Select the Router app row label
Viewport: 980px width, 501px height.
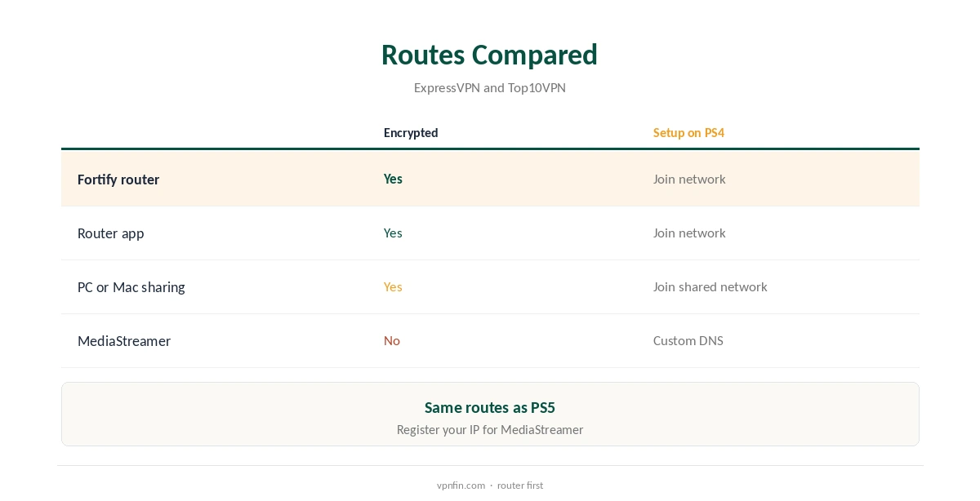pos(110,233)
